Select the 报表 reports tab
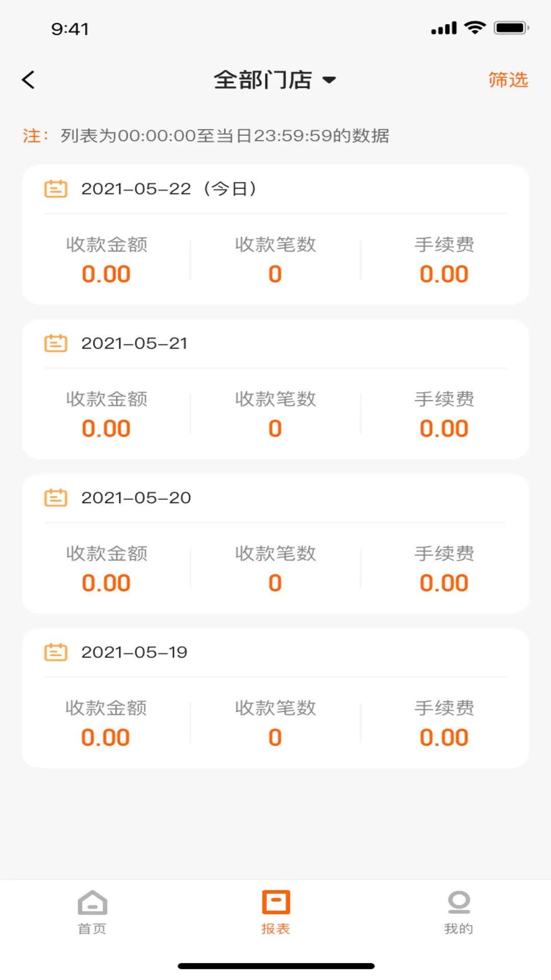Image resolution: width=551 pixels, height=980 pixels. click(x=275, y=912)
